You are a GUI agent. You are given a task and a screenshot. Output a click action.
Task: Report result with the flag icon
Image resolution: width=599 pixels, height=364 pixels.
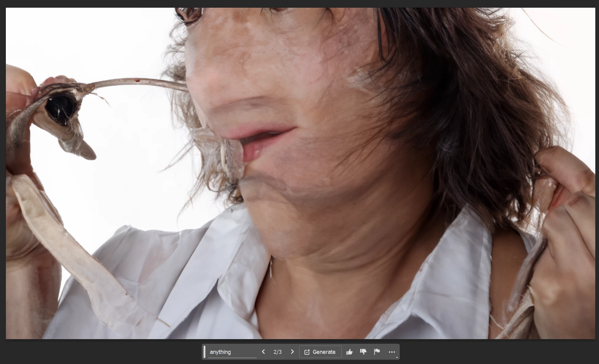pos(377,352)
